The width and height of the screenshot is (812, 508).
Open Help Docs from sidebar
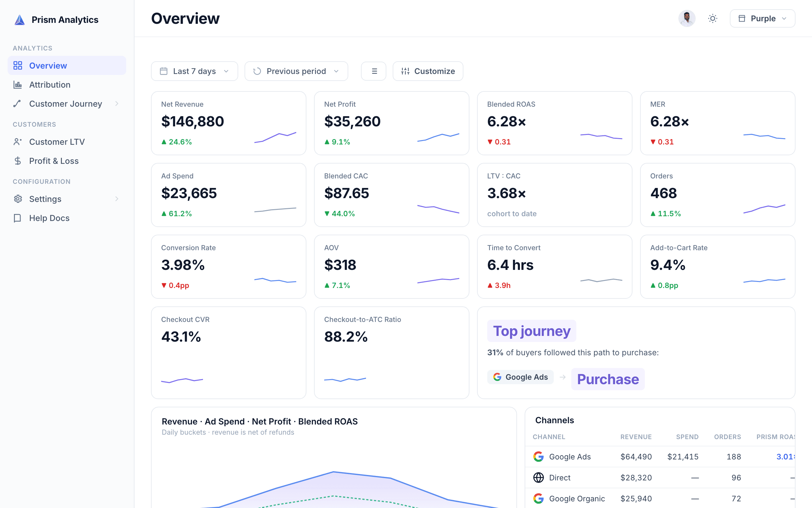[x=67, y=218]
